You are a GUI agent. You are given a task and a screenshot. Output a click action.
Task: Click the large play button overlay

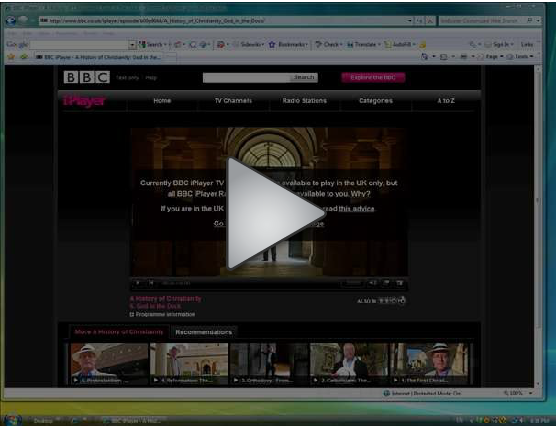pos(275,213)
